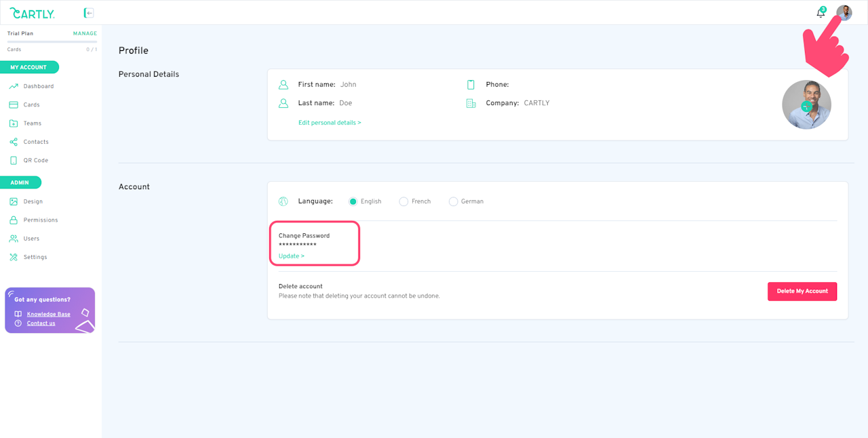Open the user avatar in the top bar

844,13
